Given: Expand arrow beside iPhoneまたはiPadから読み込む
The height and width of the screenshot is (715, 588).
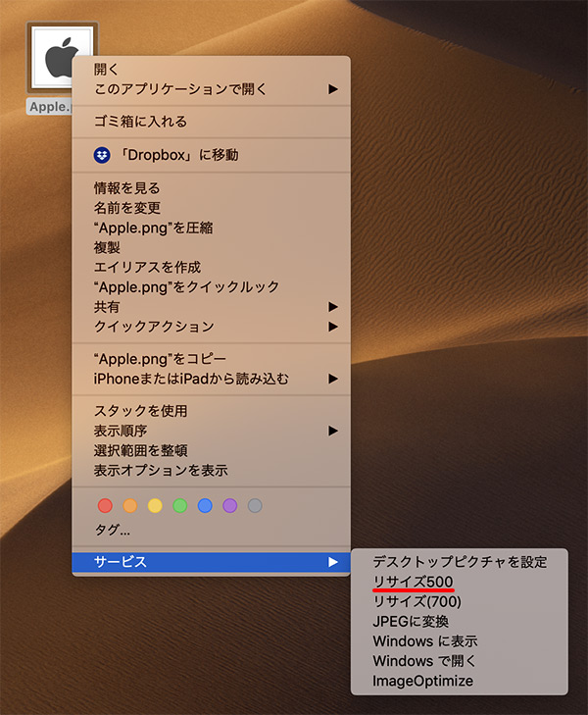Looking at the screenshot, I should pos(333,379).
